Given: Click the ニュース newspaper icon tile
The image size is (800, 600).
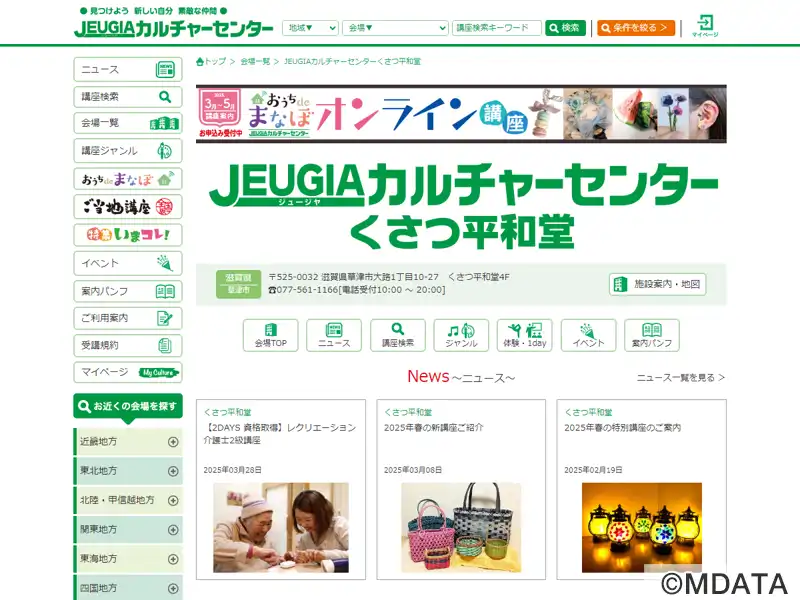Looking at the screenshot, I should (x=334, y=335).
